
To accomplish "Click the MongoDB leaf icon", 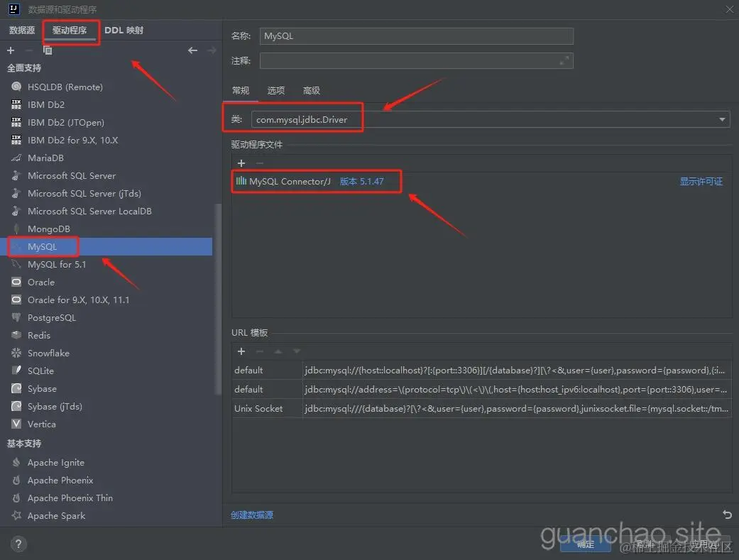I will coord(16,229).
